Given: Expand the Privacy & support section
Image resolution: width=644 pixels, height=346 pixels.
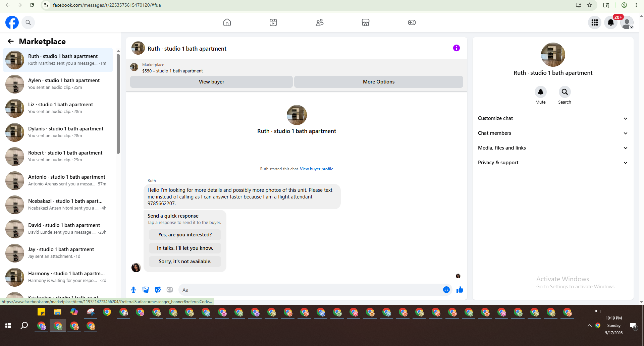Looking at the screenshot, I should [x=553, y=163].
